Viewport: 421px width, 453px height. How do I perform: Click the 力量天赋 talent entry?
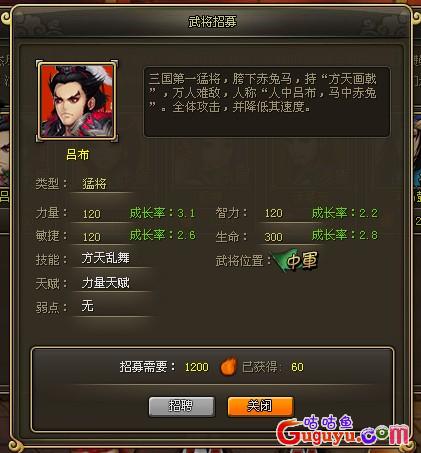point(105,283)
